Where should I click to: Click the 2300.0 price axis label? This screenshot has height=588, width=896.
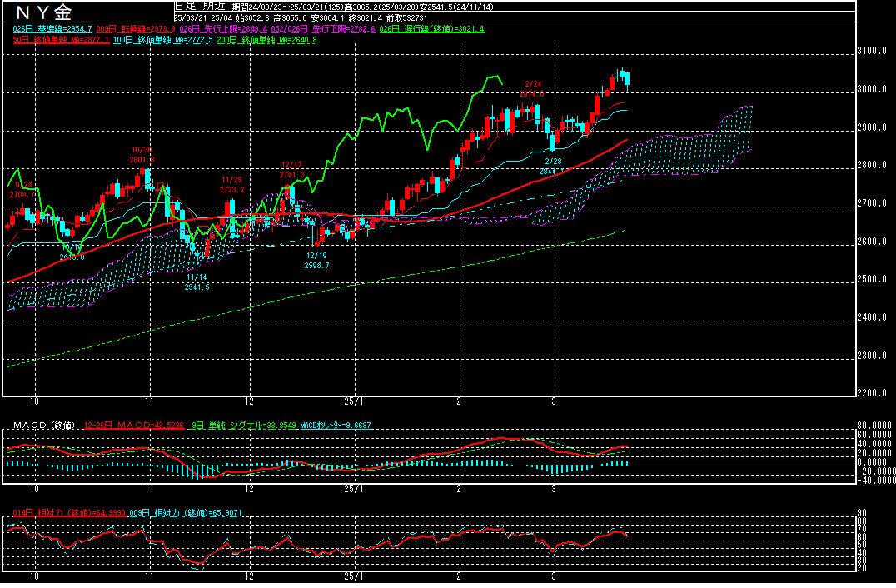pos(871,356)
